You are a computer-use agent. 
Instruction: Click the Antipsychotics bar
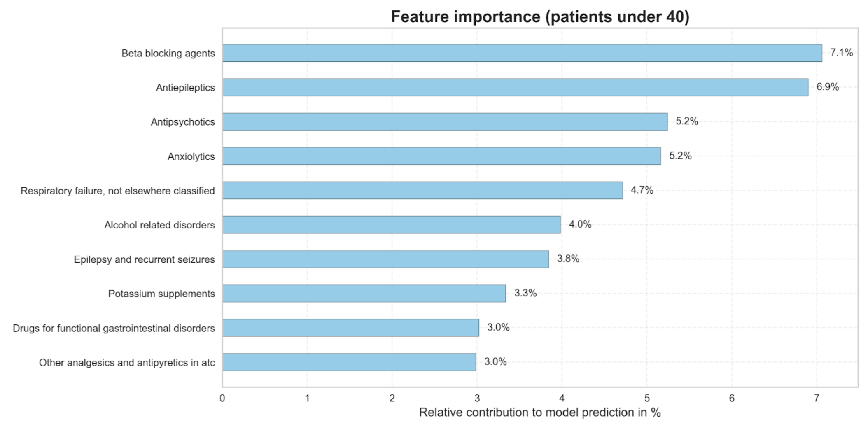(445, 122)
